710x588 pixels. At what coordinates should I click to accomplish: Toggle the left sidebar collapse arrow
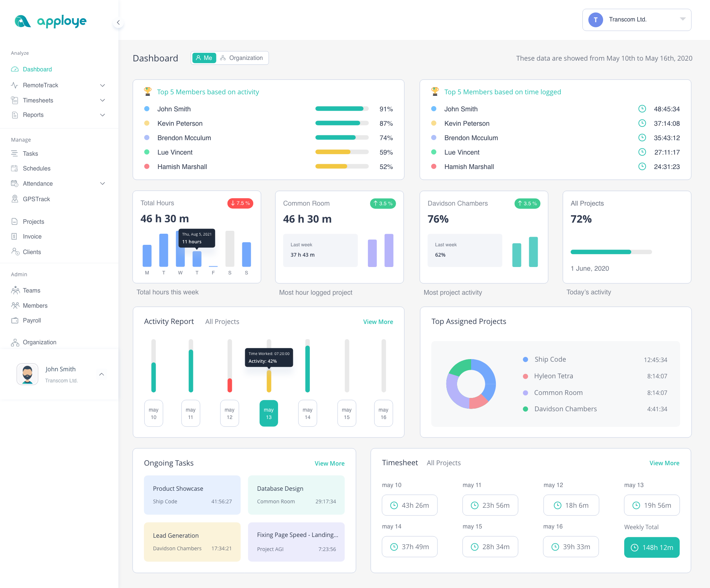117,23
